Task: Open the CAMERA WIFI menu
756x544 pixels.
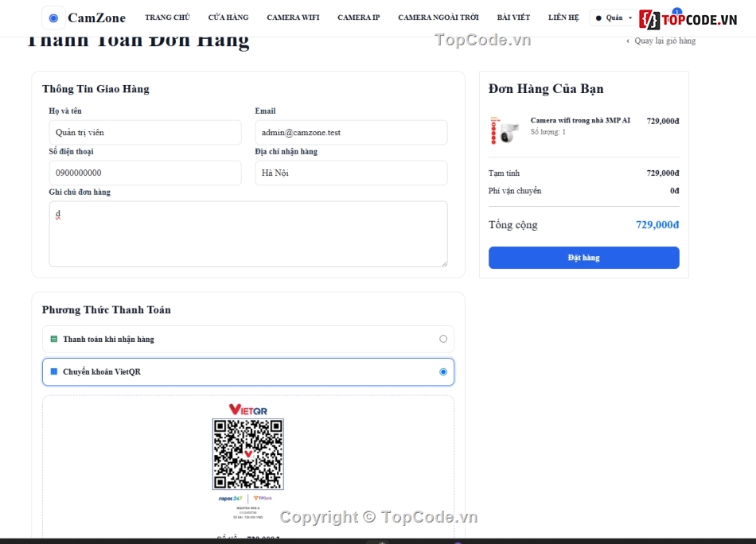Action: point(293,17)
